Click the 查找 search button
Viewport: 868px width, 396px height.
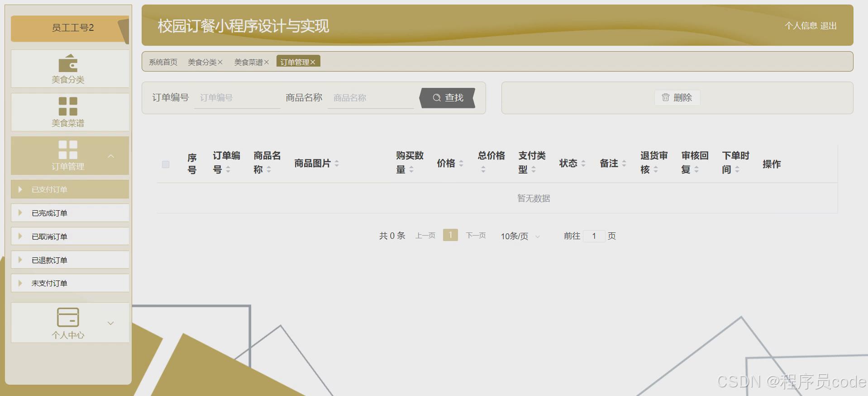coord(448,98)
